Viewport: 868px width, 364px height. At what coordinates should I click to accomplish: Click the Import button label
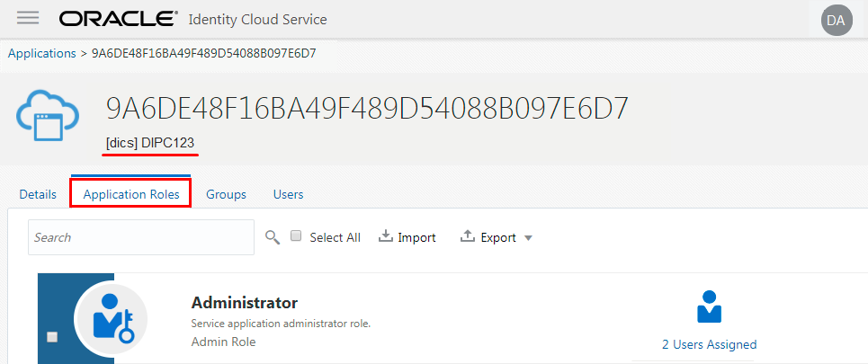(416, 237)
